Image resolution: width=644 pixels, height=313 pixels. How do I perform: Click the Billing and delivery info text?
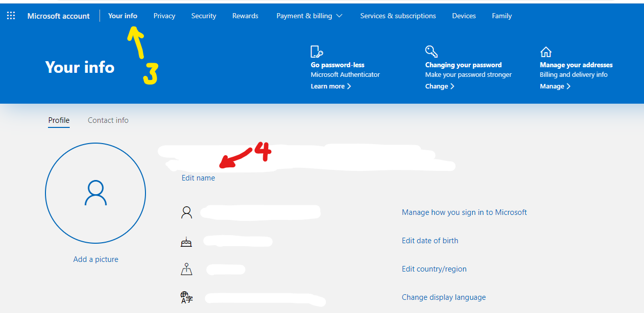pyautogui.click(x=574, y=74)
